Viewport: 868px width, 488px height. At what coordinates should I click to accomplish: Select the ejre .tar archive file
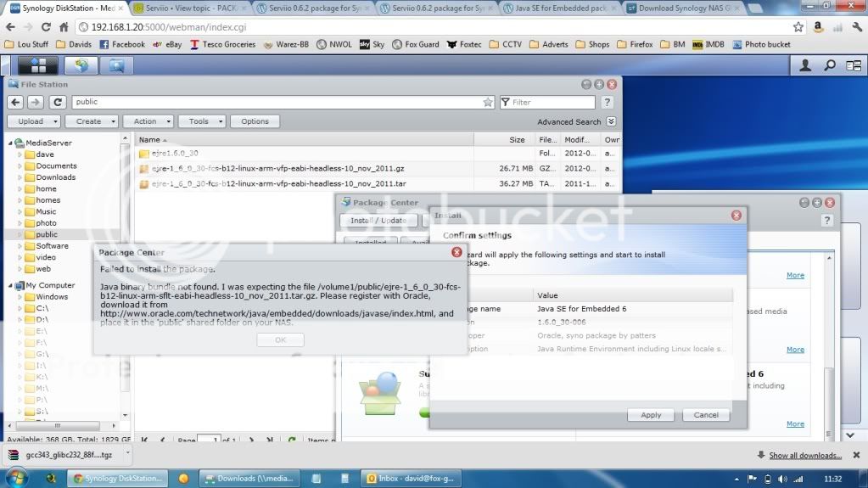tap(279, 183)
